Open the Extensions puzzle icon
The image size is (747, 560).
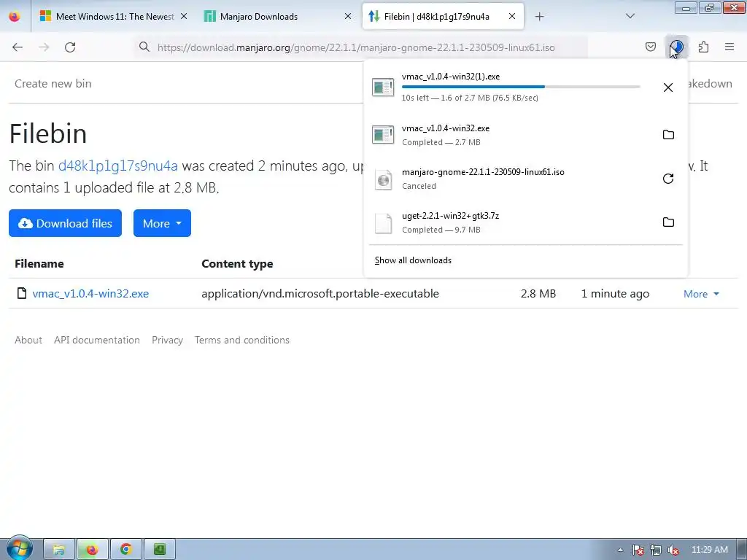point(703,47)
